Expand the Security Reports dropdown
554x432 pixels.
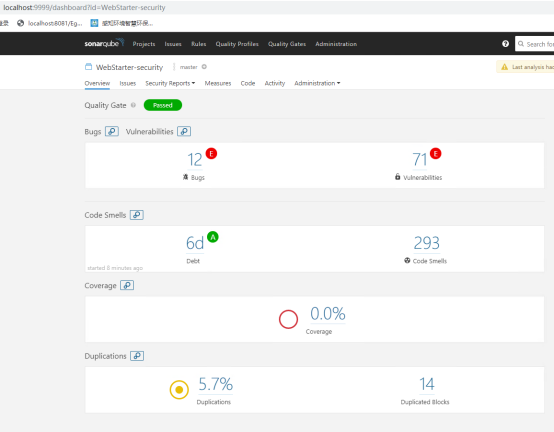170,83
